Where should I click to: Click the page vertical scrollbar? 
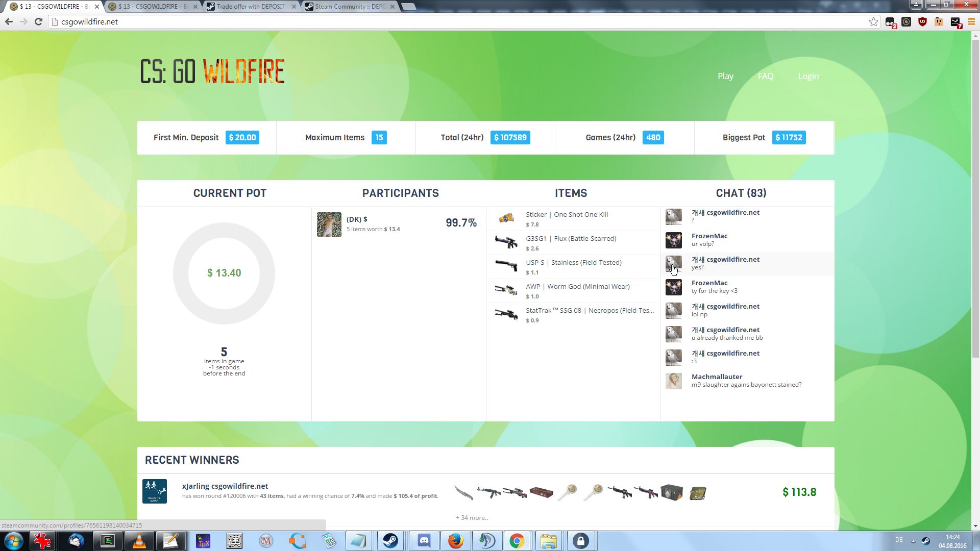pyautogui.click(x=975, y=204)
